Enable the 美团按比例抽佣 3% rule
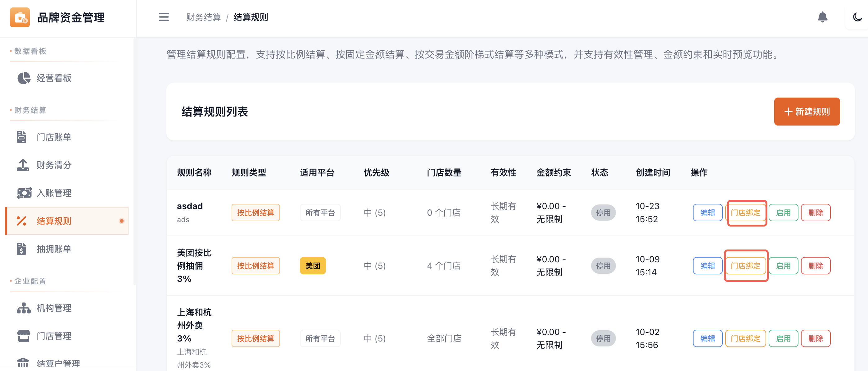Screen dimensions: 868x371 pyautogui.click(x=783, y=266)
